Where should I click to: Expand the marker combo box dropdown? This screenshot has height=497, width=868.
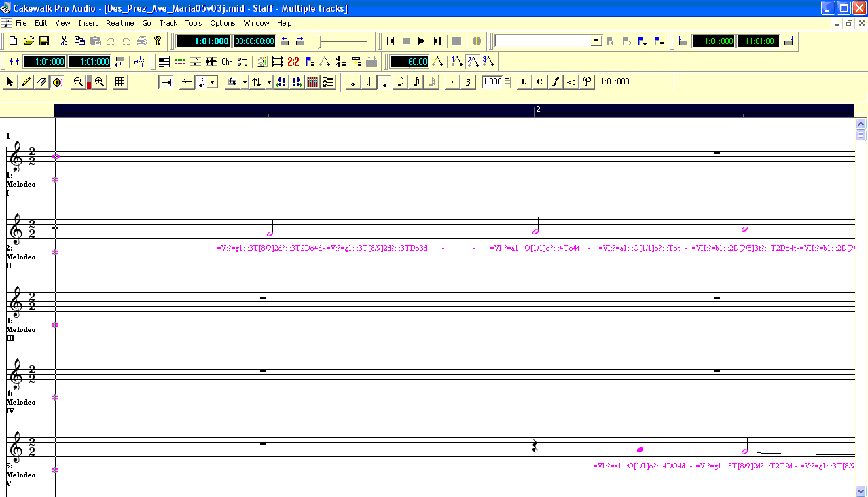(596, 41)
